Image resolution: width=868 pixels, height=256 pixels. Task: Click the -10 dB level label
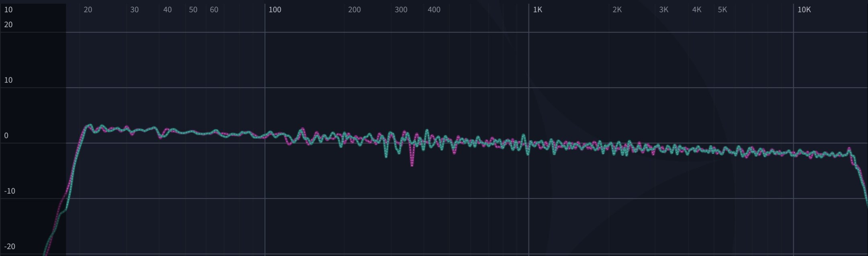10,191
